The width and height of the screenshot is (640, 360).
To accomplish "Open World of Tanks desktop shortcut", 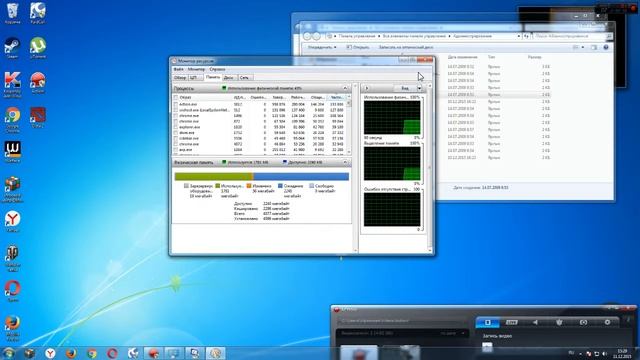I will (x=12, y=258).
